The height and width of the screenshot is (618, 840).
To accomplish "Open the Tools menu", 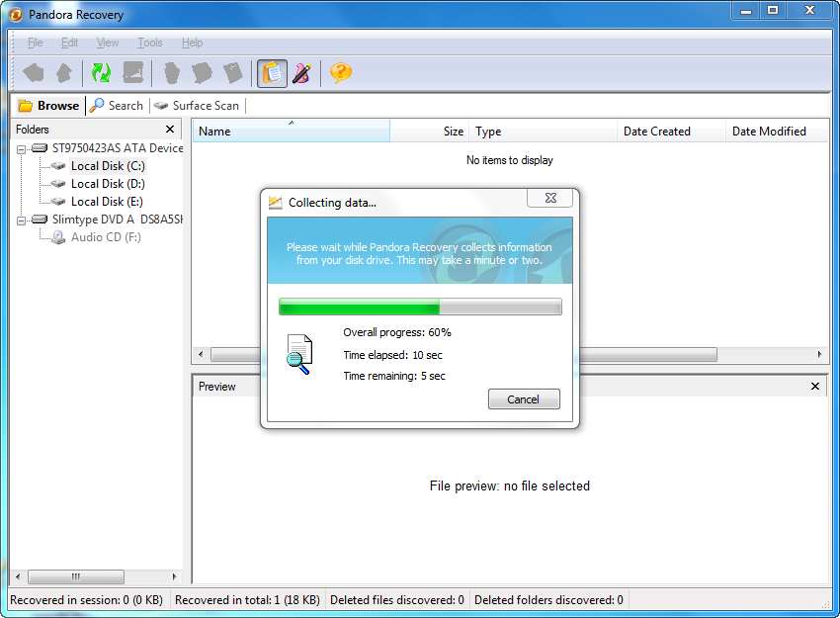I will [x=149, y=43].
